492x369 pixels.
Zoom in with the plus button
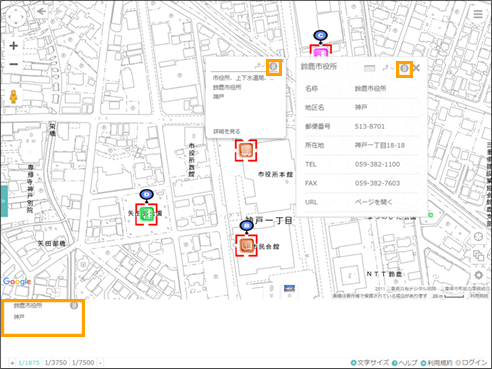click(14, 46)
